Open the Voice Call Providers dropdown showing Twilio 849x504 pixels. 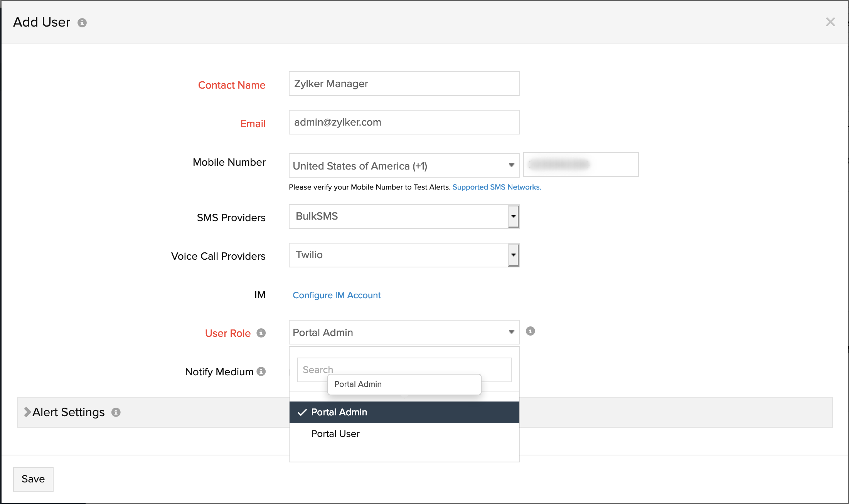[513, 255]
